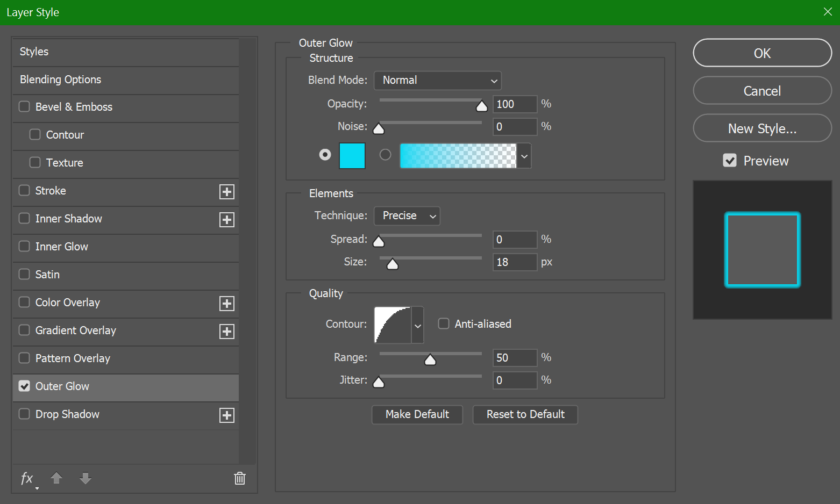Click the delete effect trash icon
This screenshot has width=840, height=504.
point(240,478)
